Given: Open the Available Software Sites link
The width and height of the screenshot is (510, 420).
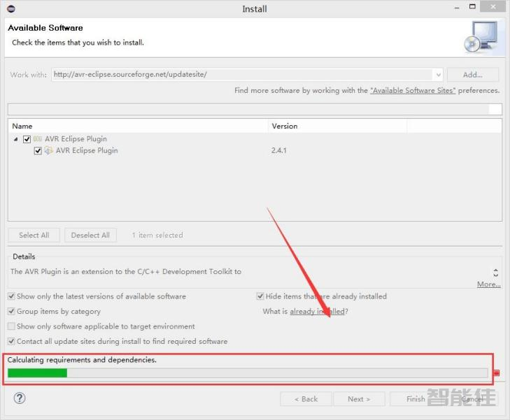Looking at the screenshot, I should (413, 91).
